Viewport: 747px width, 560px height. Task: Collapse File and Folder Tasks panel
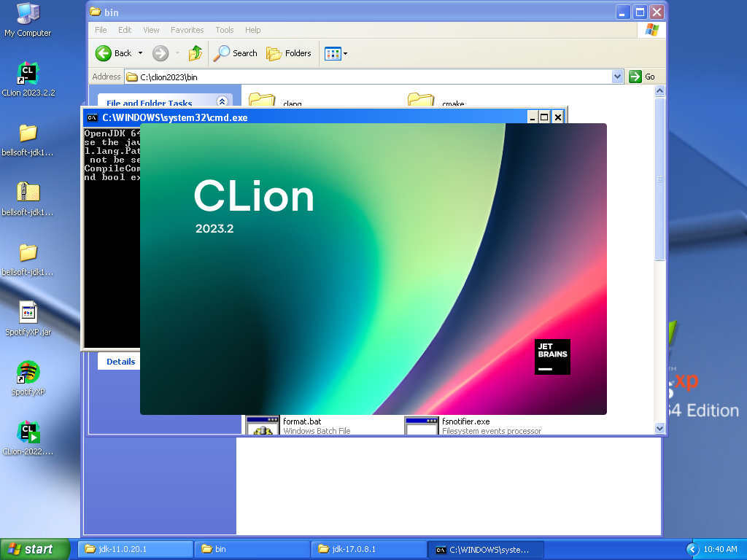[222, 101]
